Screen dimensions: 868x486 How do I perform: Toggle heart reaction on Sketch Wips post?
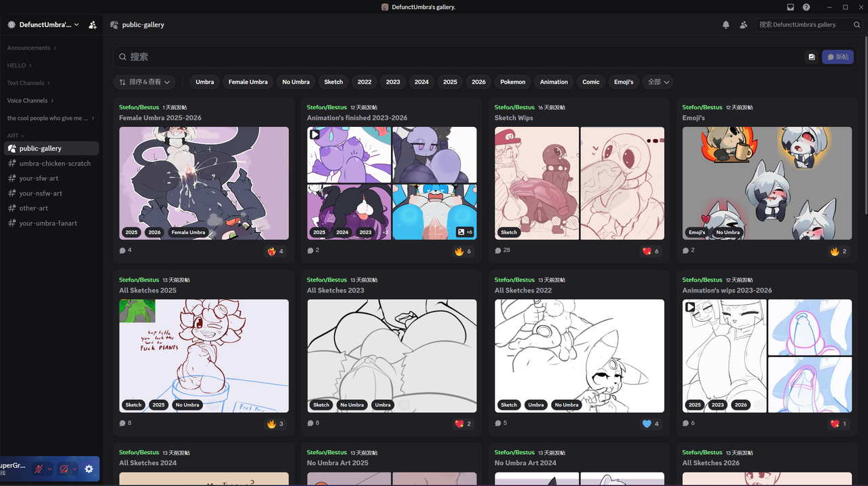point(651,251)
